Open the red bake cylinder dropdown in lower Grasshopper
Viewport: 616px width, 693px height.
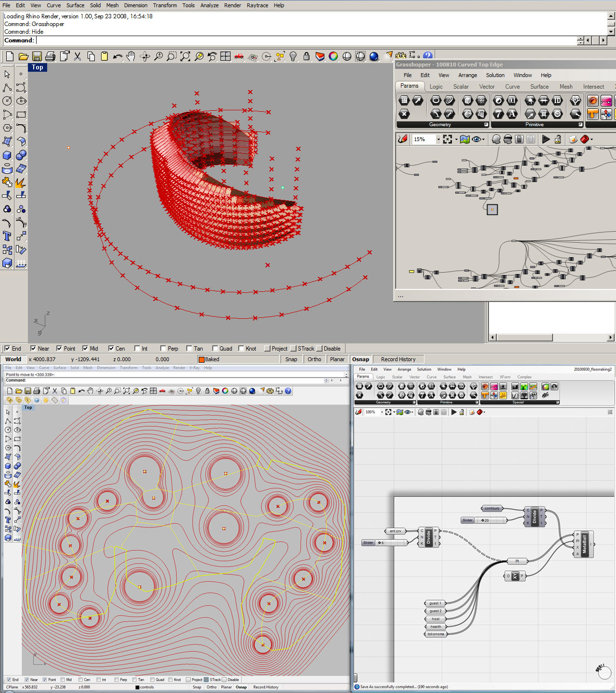click(484, 412)
